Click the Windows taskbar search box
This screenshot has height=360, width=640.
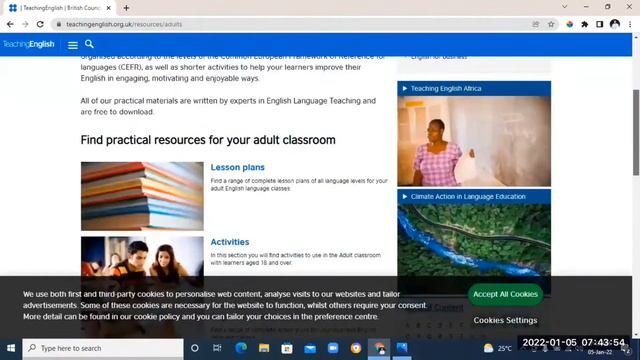click(103, 348)
